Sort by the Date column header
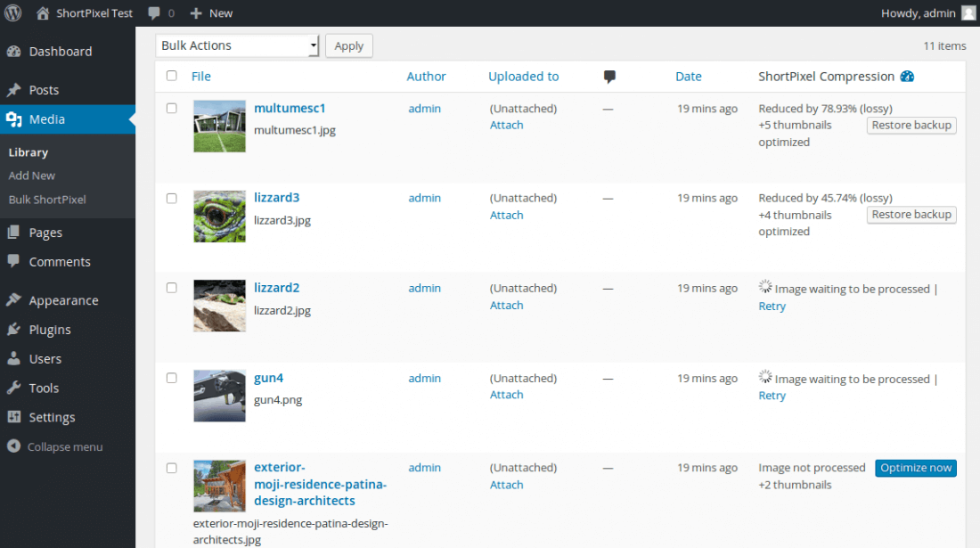980x548 pixels. pos(688,77)
